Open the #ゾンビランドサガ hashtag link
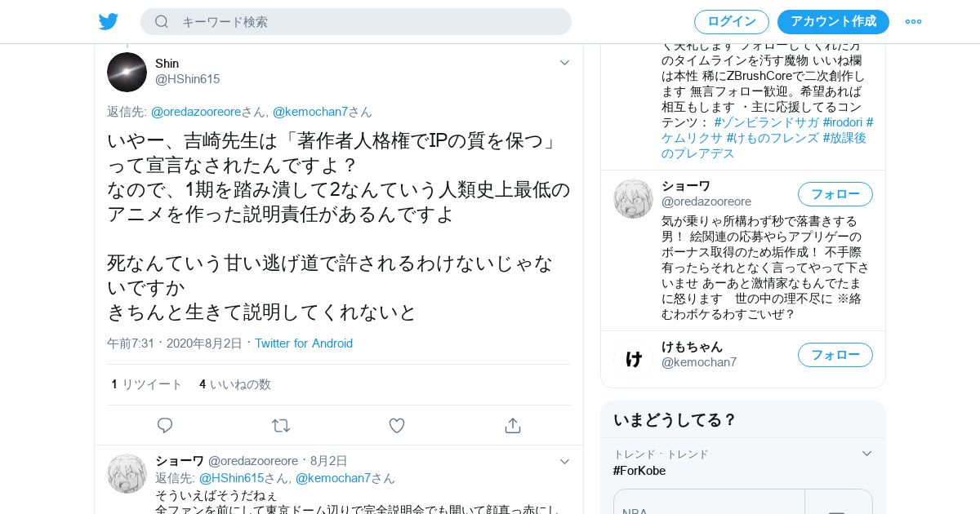This screenshot has height=514, width=980. point(766,122)
